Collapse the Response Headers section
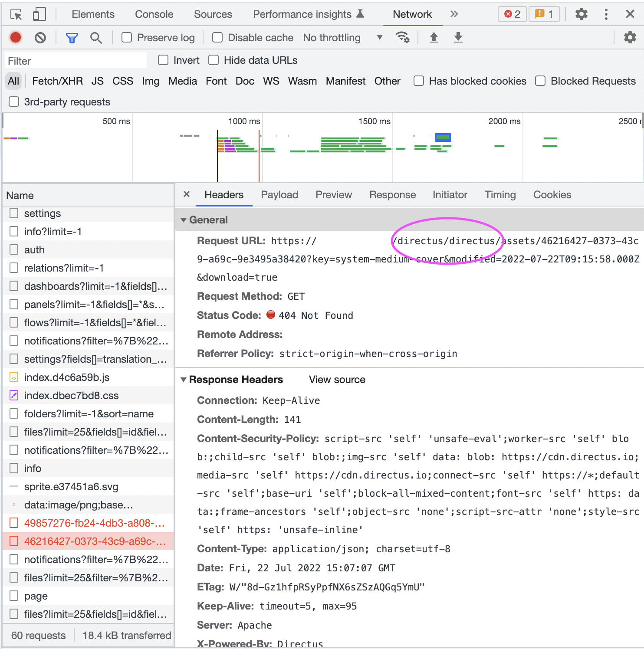The height and width of the screenshot is (649, 644). tap(184, 379)
